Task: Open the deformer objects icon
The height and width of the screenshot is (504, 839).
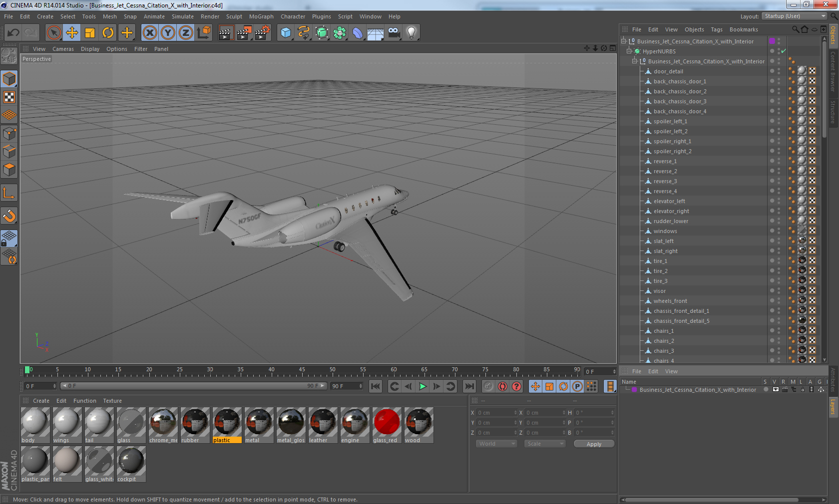Action: tap(358, 33)
